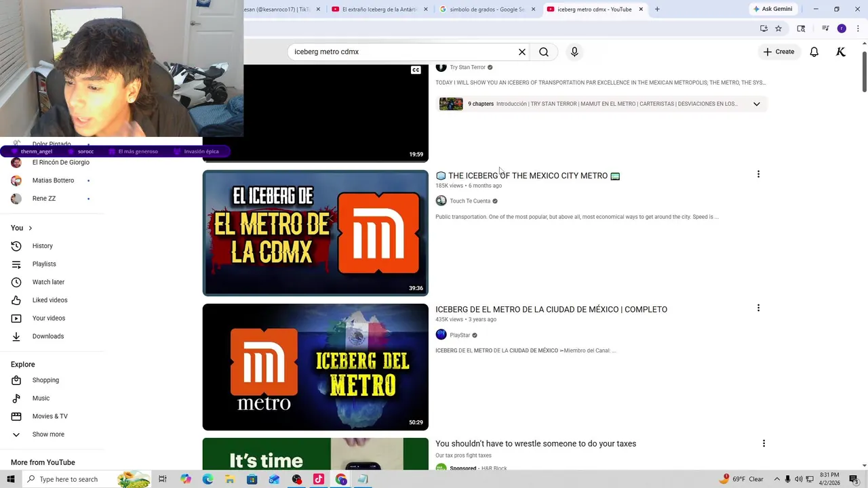868x488 pixels.
Task: Open Windows Start menu
Action: [x=11, y=479]
